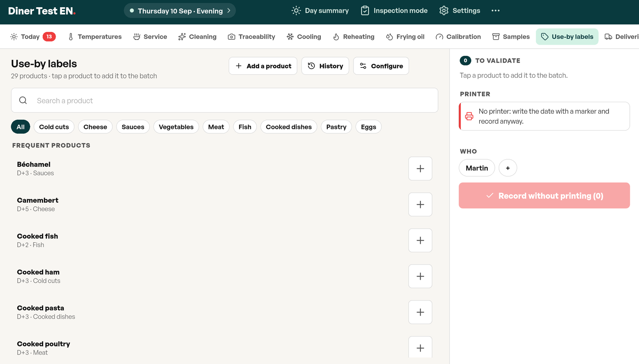The width and height of the screenshot is (639, 364).
Task: Filter products by Fish
Action: click(x=245, y=127)
